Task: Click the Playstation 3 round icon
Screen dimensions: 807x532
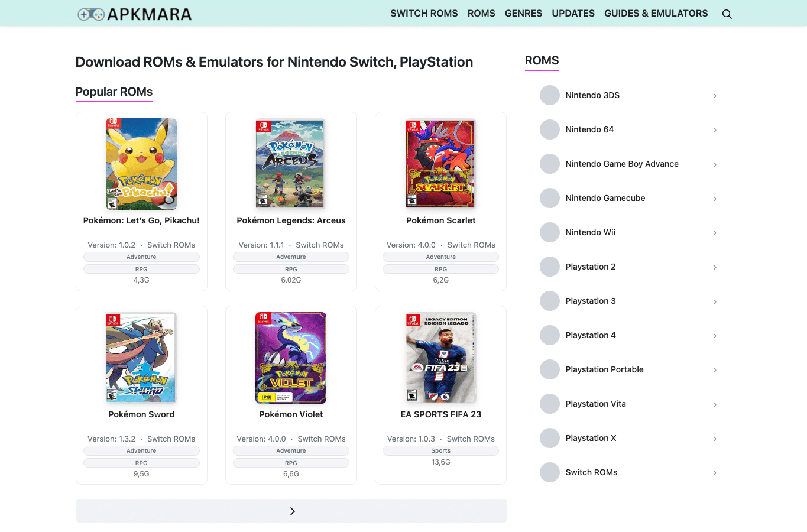Action: pyautogui.click(x=550, y=301)
